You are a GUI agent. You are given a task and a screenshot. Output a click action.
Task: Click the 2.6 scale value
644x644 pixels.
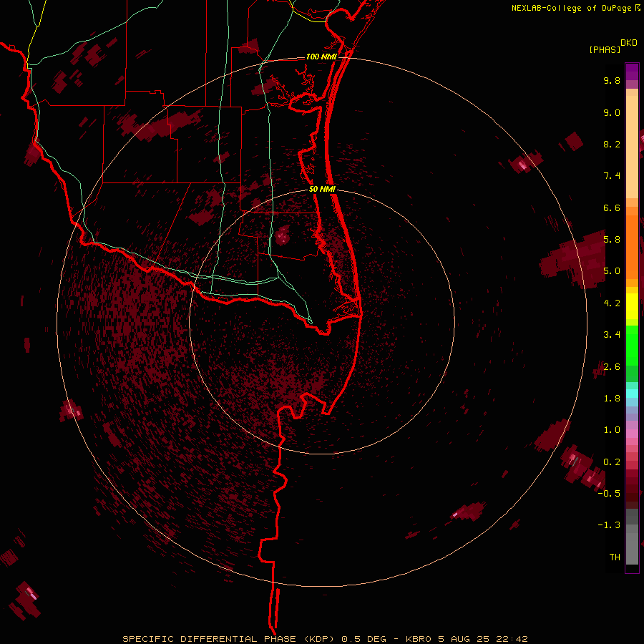612,367
